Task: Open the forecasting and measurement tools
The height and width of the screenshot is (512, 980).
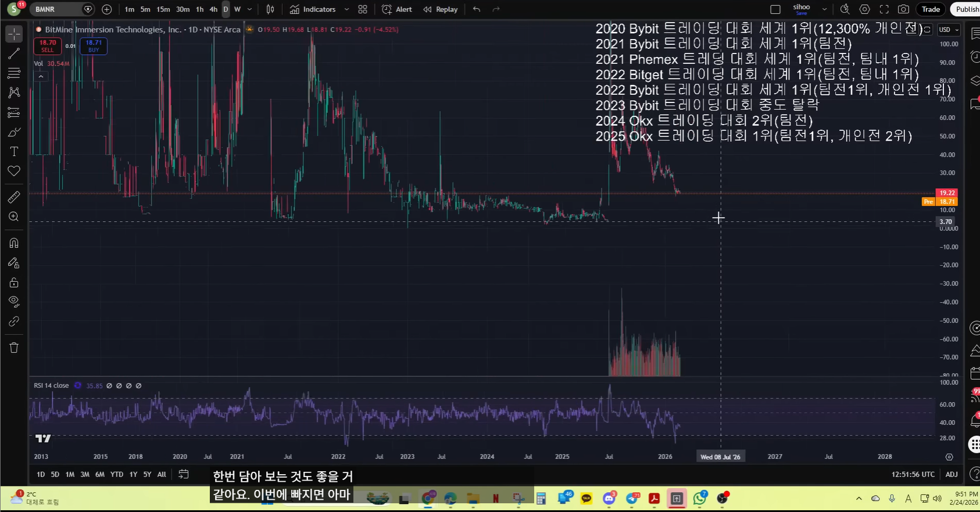Action: pyautogui.click(x=14, y=112)
